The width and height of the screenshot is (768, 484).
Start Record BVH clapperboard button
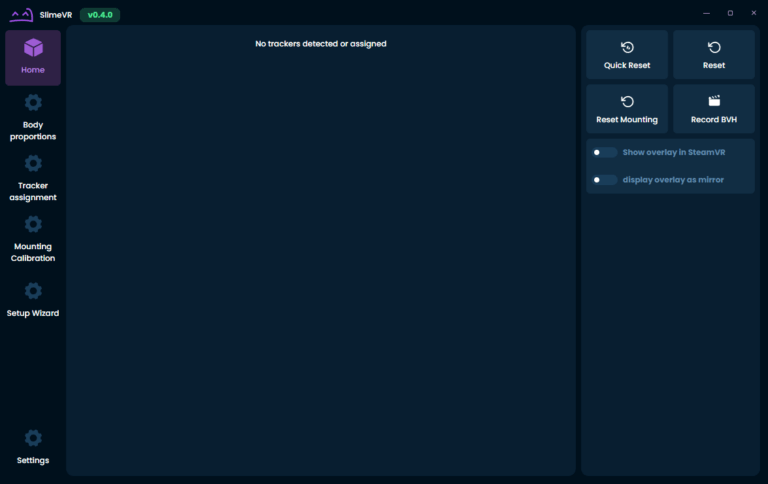point(713,109)
